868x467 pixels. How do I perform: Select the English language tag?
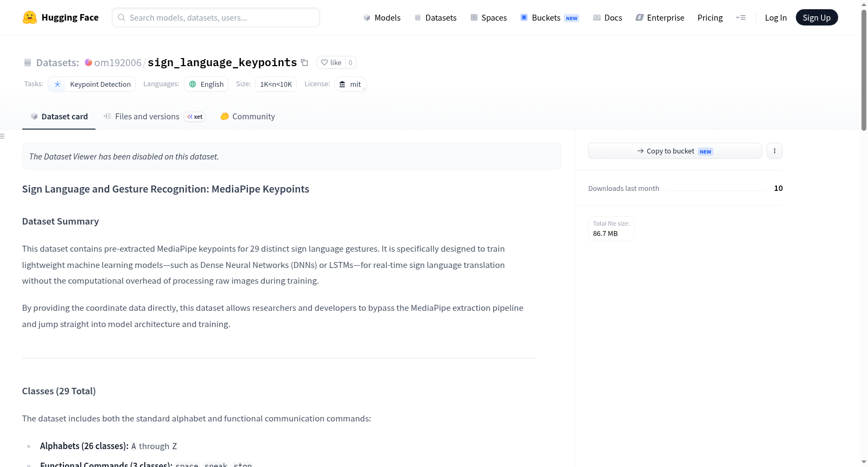click(x=206, y=84)
